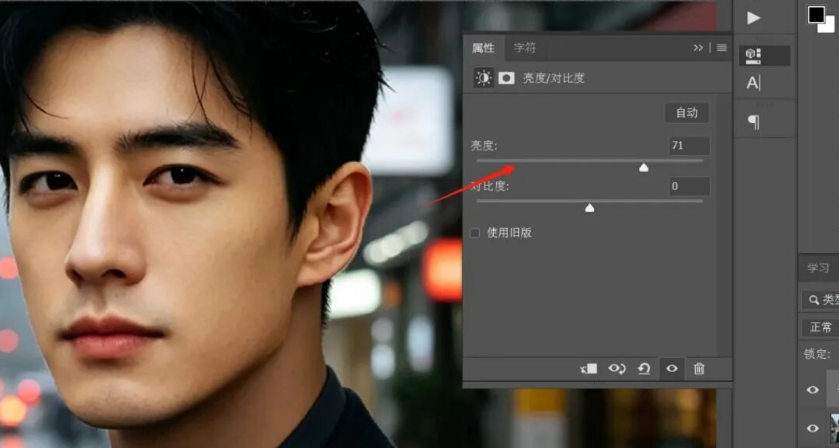Select the brightness/contrast adjustment sun icon
The height and width of the screenshot is (448, 839).
484,78
